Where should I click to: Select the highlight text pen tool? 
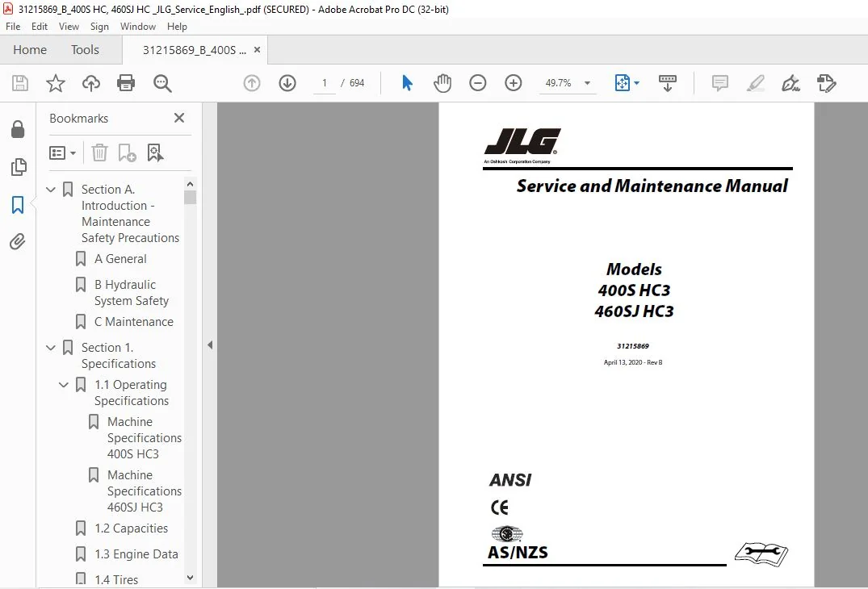click(756, 83)
